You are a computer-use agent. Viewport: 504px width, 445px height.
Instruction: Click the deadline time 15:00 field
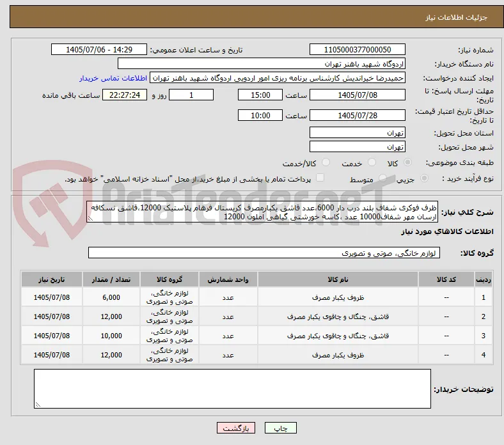coord(260,95)
